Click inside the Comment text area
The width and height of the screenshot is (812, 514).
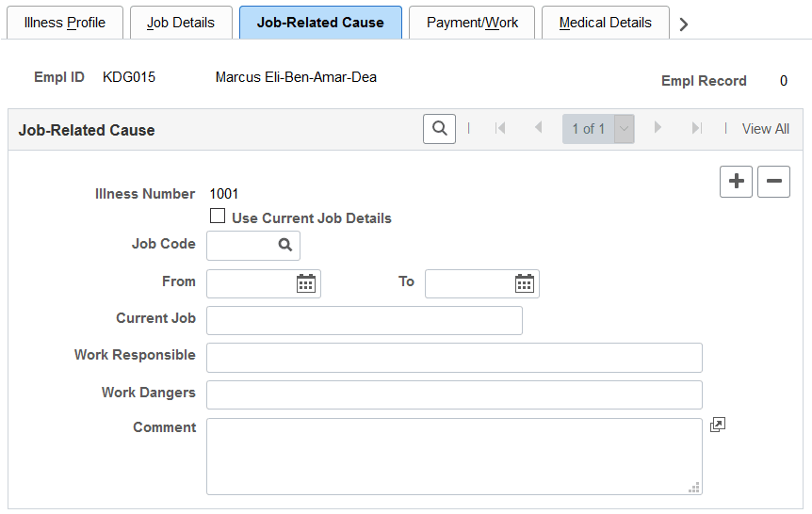point(454,457)
